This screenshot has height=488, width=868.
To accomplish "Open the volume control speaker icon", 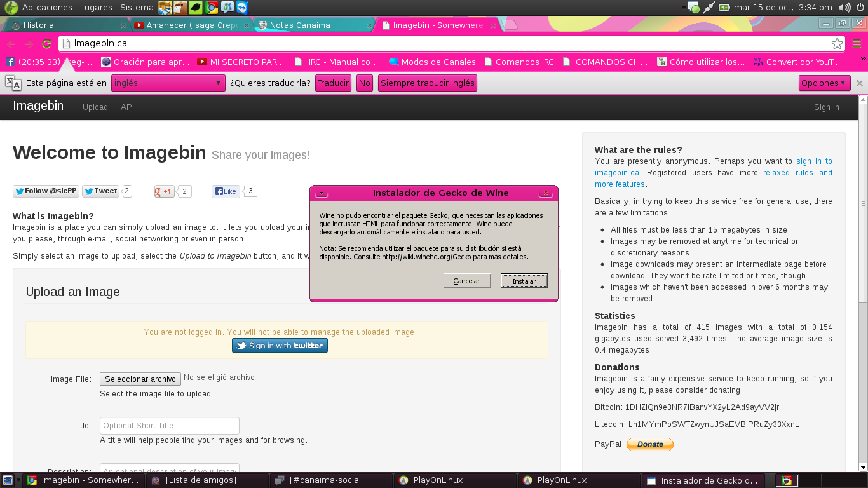I will pos(844,8).
